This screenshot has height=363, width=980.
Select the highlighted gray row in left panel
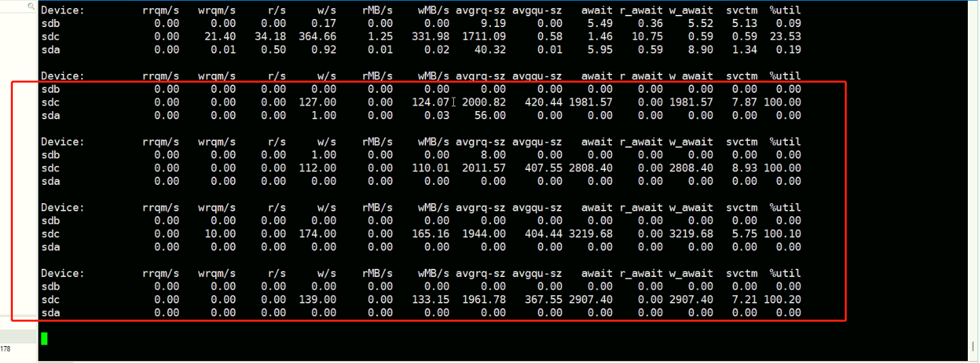tap(18, 336)
